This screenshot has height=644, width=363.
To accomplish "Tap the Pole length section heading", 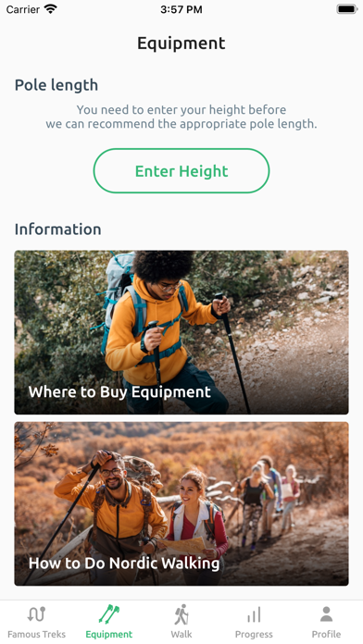I will pyautogui.click(x=56, y=85).
